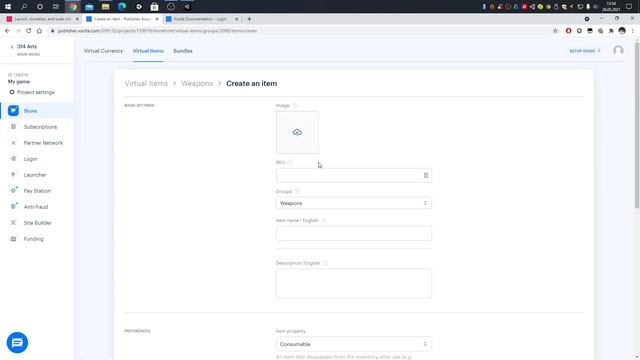Reload the browser page
Image resolution: width=640 pixels, height=360 pixels.
29,31
